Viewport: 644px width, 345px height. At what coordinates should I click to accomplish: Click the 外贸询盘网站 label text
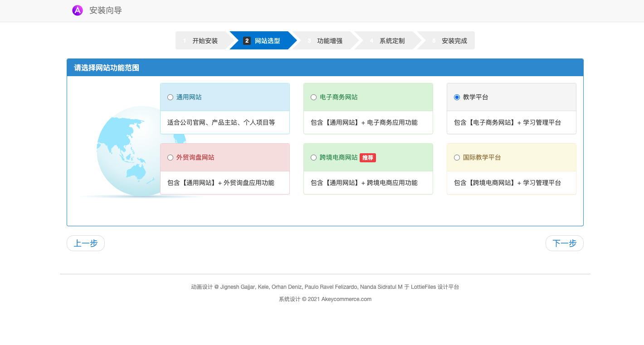(195, 157)
